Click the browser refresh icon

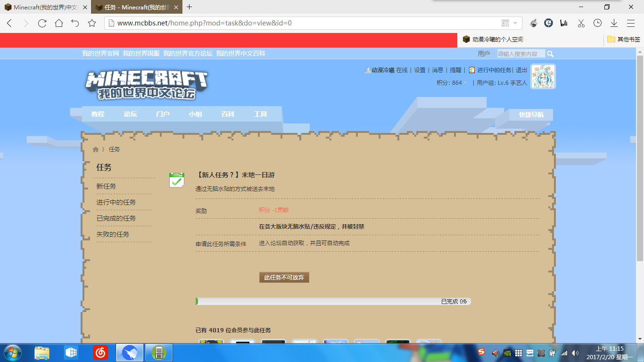42,23
